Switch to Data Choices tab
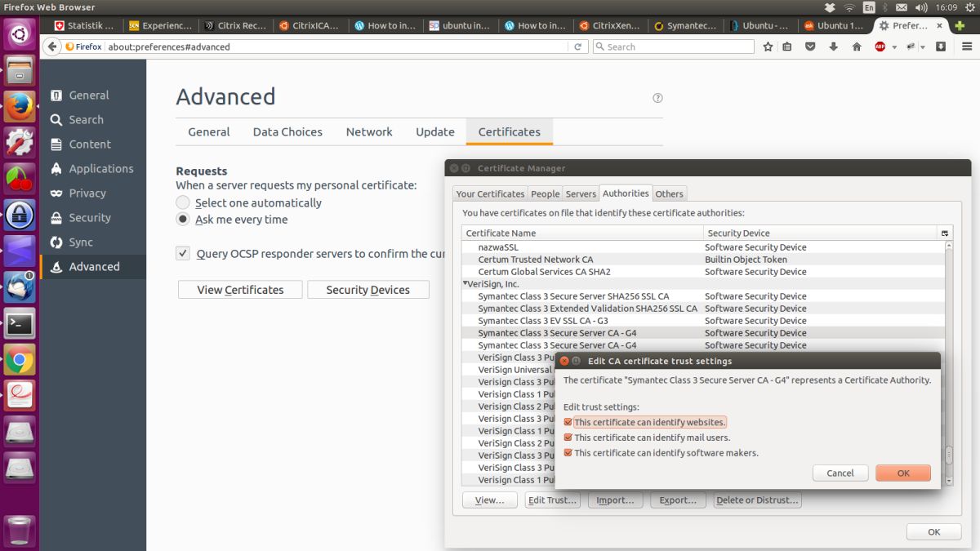 (287, 131)
